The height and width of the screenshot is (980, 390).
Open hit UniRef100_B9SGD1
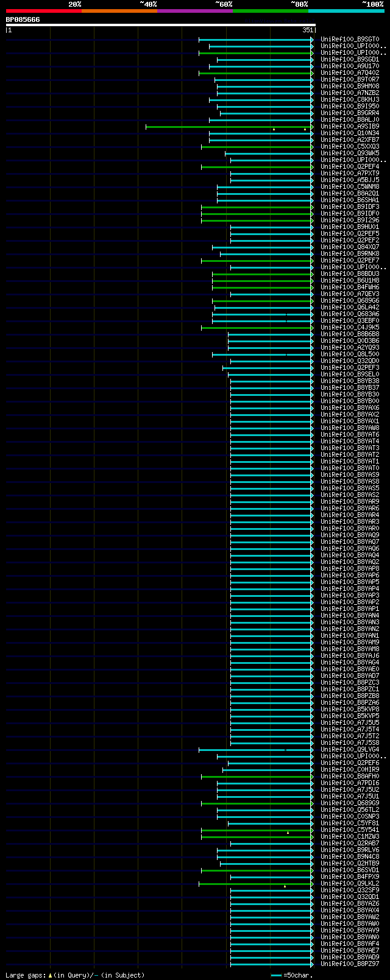pos(350,60)
